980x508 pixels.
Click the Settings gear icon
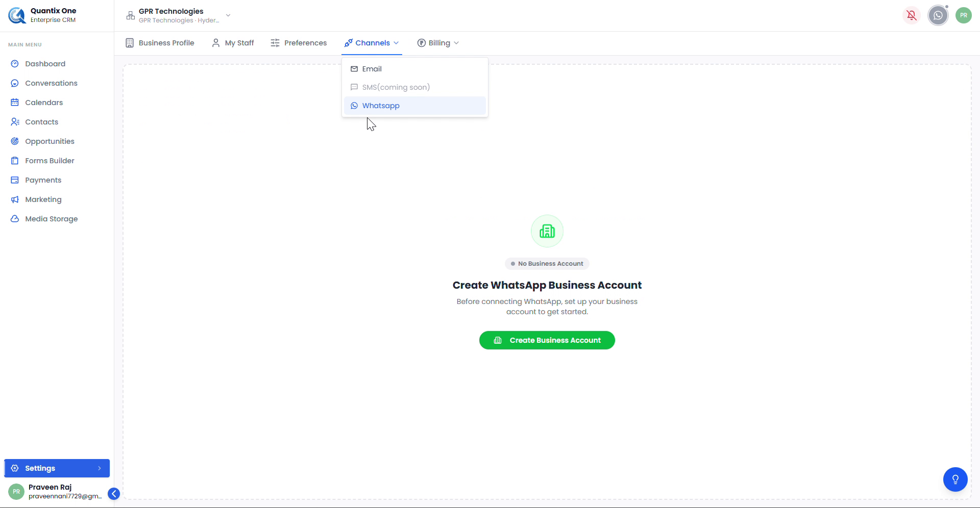coord(15,468)
